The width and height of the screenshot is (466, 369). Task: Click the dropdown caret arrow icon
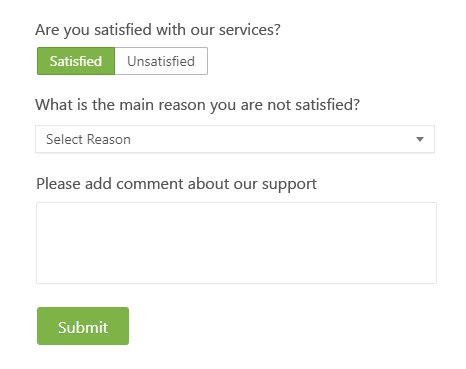pyautogui.click(x=420, y=139)
